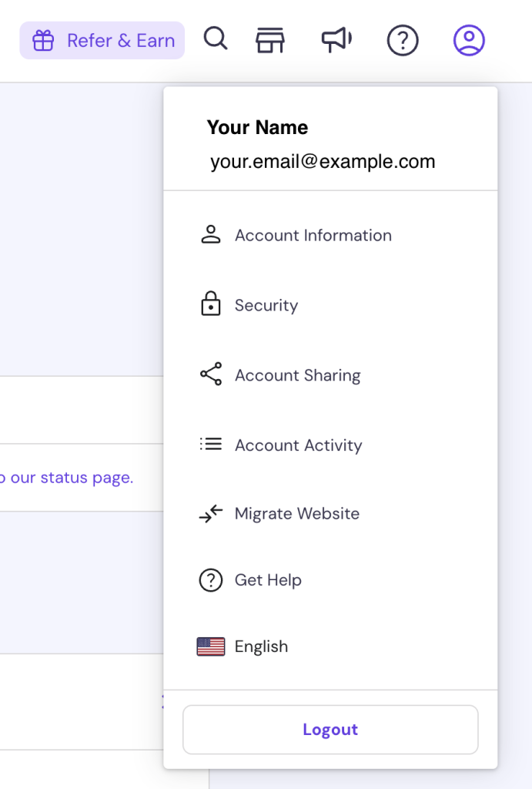Click the storefront icon in the header
This screenshot has width=532, height=789.
click(x=270, y=39)
